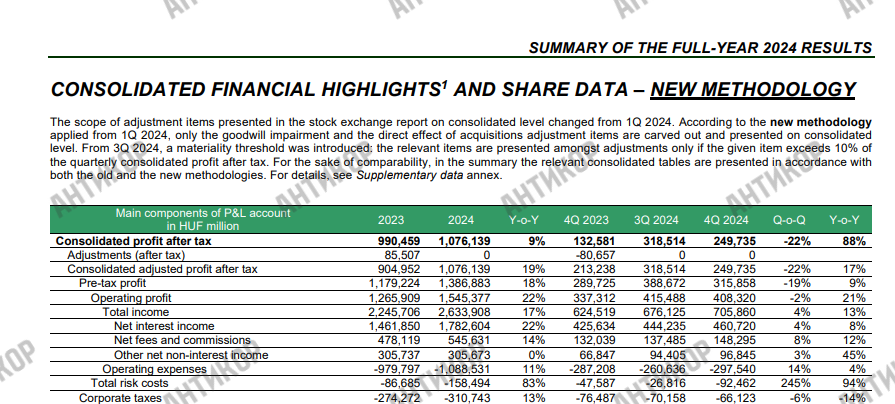Click the 245% Q-o-Q value for total risk costs
Image resolution: width=895 pixels, height=404 pixels.
pyautogui.click(x=794, y=383)
